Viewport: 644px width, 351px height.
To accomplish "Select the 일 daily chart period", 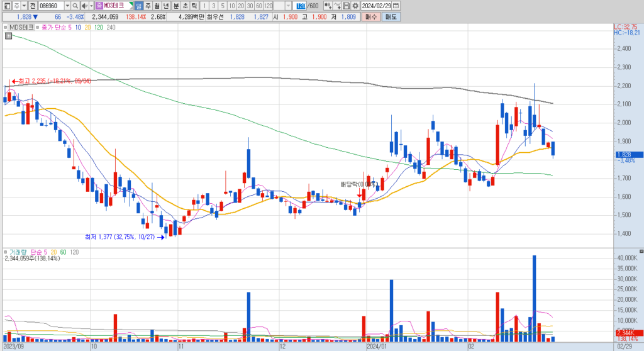I will click(x=138, y=6).
